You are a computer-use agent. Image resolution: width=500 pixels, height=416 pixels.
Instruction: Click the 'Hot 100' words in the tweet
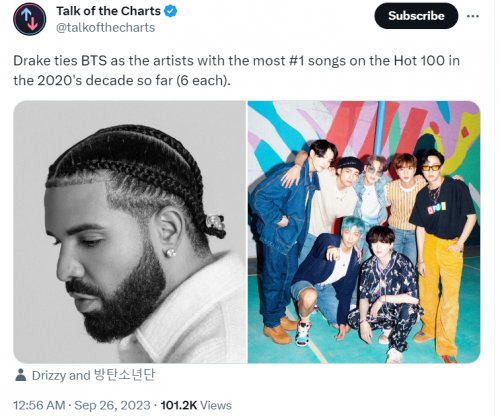point(419,61)
